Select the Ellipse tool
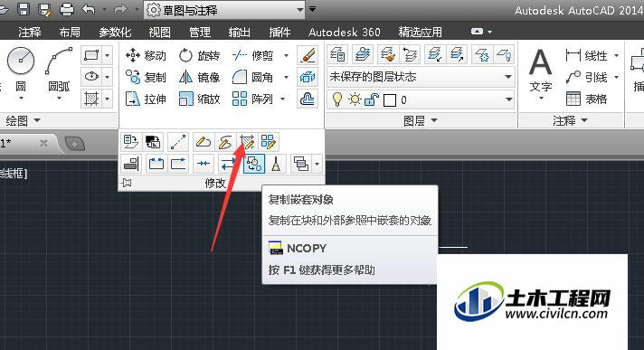The height and width of the screenshot is (350, 644). (91, 77)
